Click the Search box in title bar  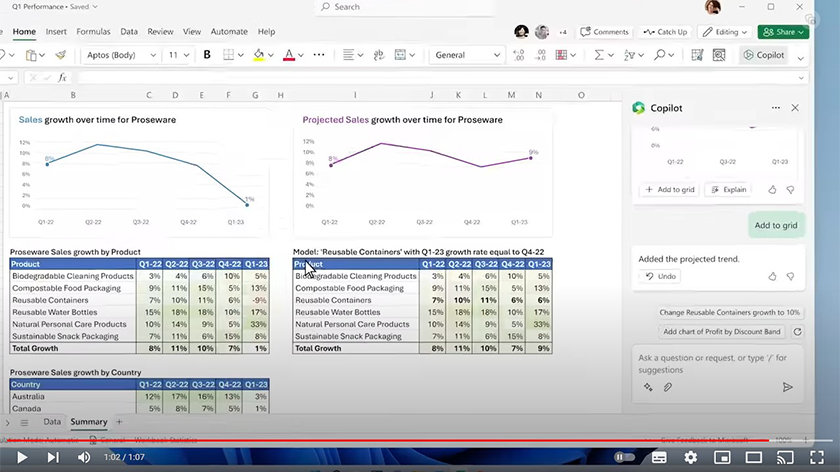pyautogui.click(x=405, y=7)
